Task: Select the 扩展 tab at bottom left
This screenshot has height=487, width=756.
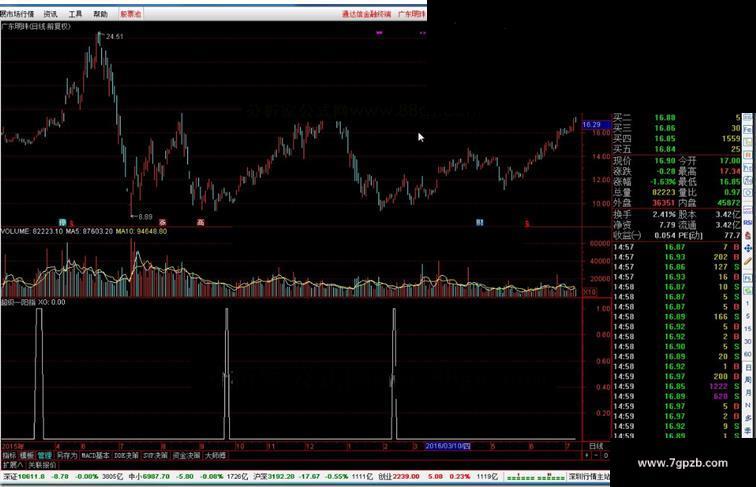Action: [x=13, y=465]
